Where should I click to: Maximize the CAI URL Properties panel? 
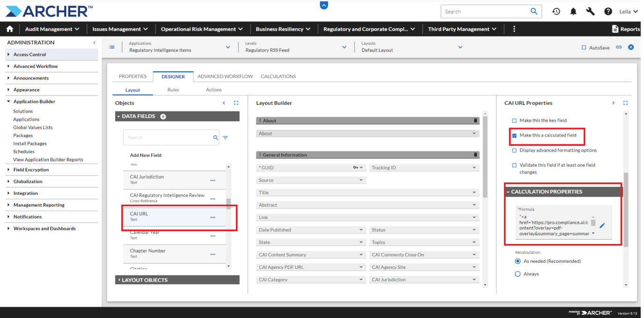626,103
